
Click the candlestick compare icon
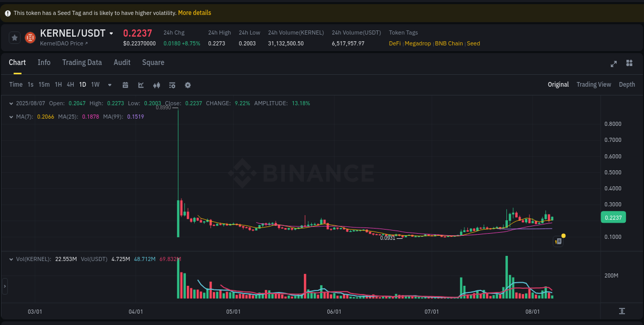tap(157, 85)
